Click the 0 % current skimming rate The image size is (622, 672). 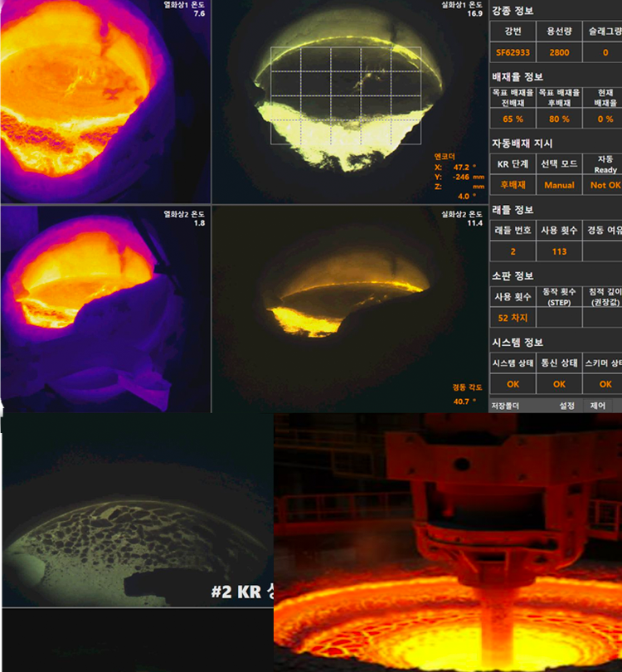tap(605, 119)
